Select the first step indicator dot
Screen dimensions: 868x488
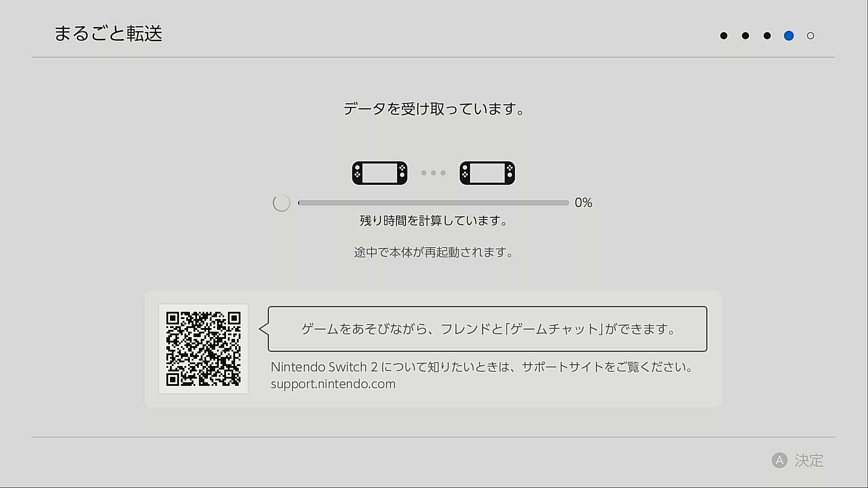tap(724, 36)
